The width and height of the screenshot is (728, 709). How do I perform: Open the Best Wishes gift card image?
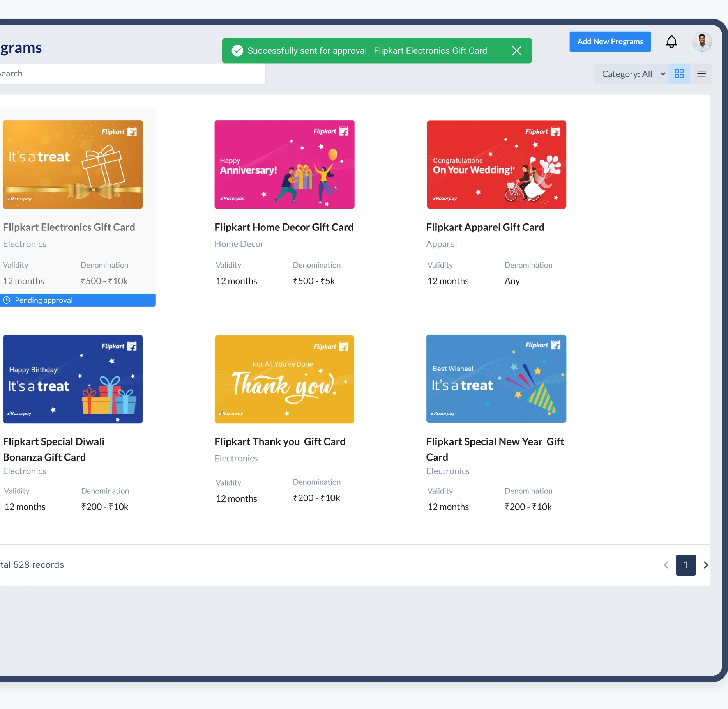pos(496,379)
